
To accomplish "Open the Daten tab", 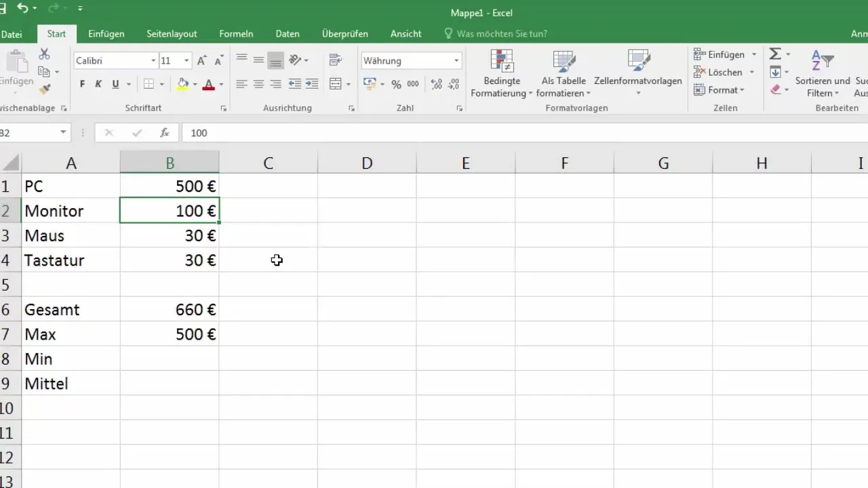I will click(288, 34).
